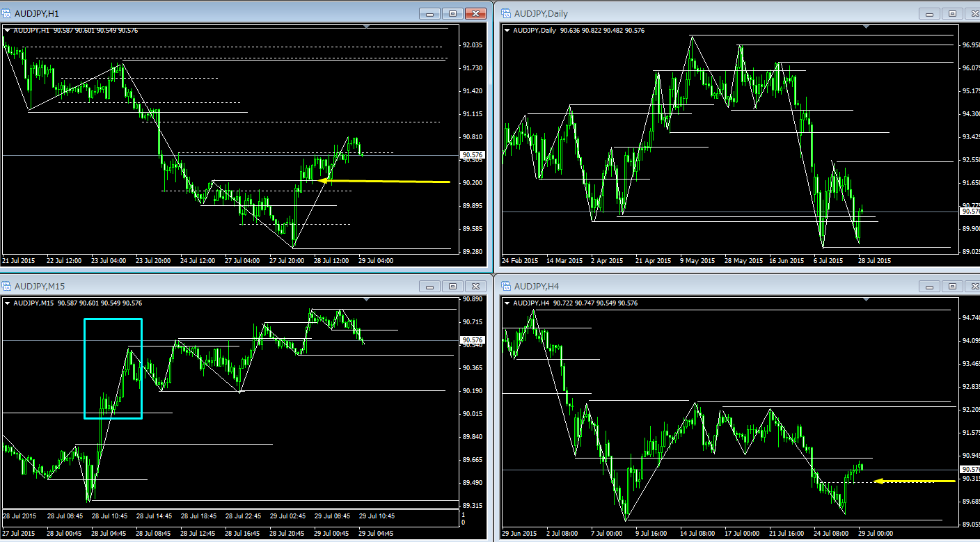
Task: Expand triangle beside AUDJPY,H4 chart label
Action: click(x=507, y=303)
